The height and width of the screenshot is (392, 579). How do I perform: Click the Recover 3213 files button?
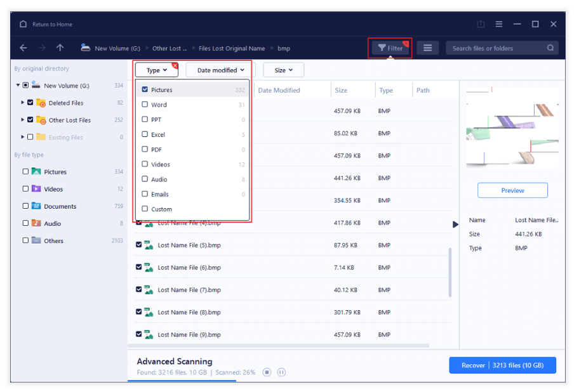coord(502,365)
